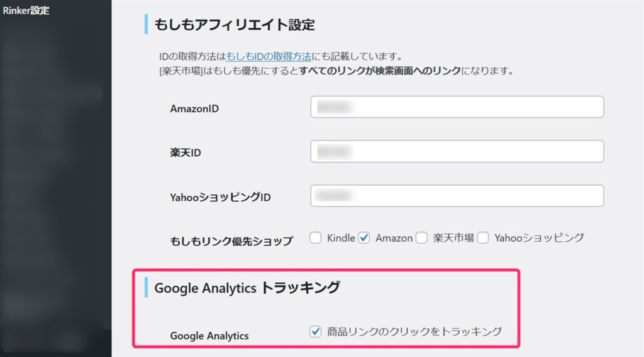
Task: Disable the 商品リンクのクリックをトラッキング checkbox
Action: (x=316, y=332)
